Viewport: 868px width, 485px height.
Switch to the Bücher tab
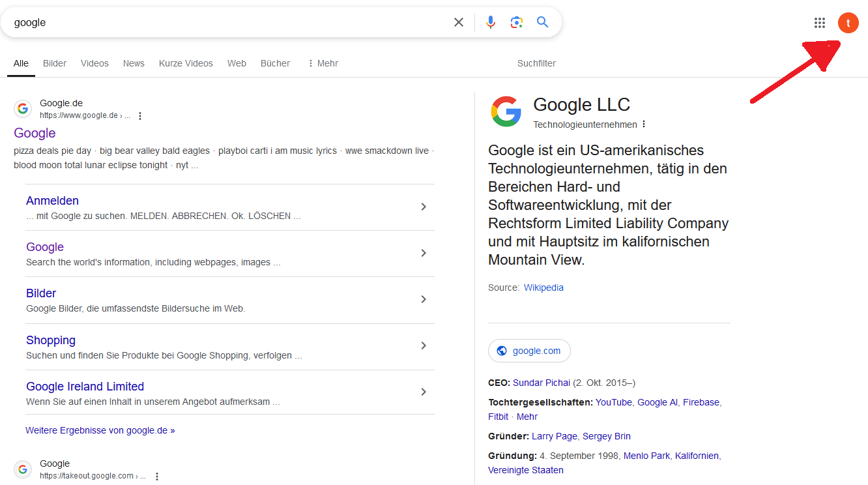click(x=275, y=63)
